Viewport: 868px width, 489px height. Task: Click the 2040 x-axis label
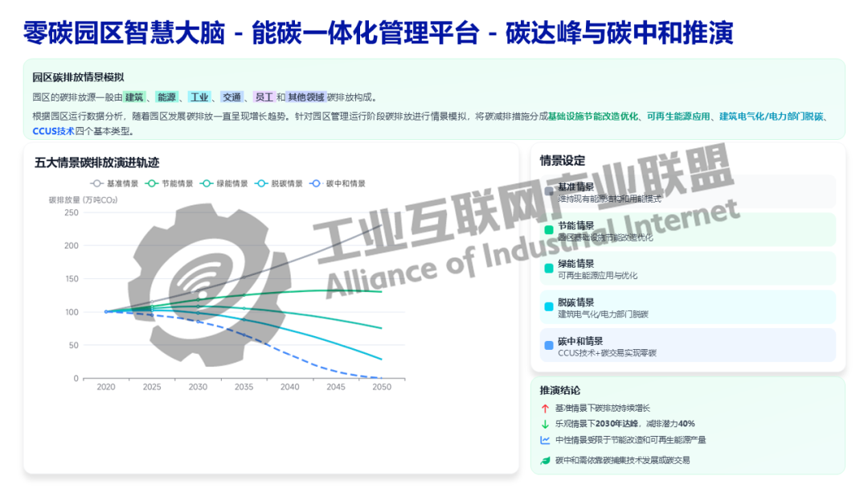[x=289, y=387]
